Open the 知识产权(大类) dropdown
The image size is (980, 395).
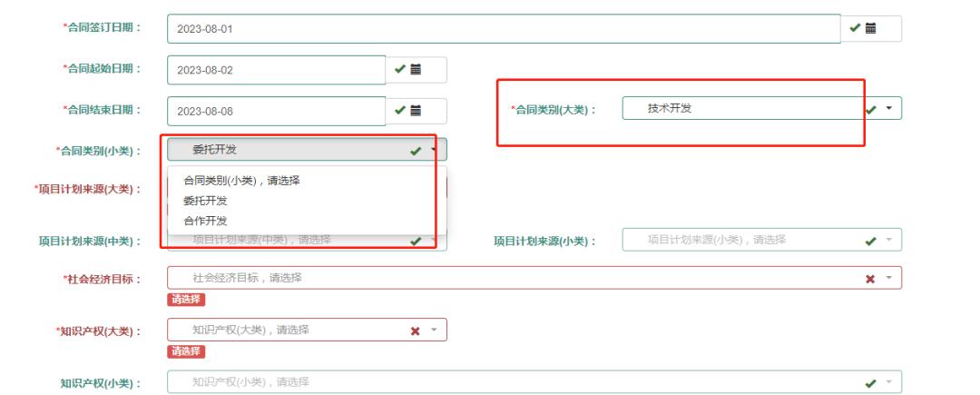(x=307, y=330)
